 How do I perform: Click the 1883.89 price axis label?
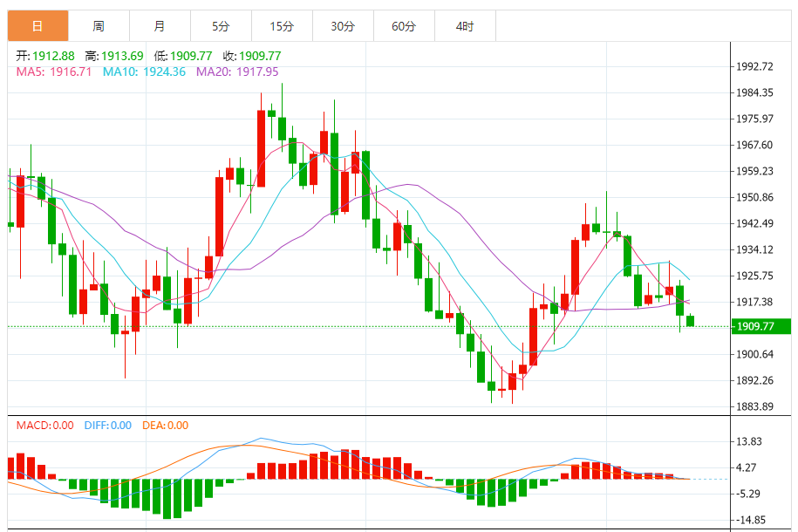pos(754,406)
